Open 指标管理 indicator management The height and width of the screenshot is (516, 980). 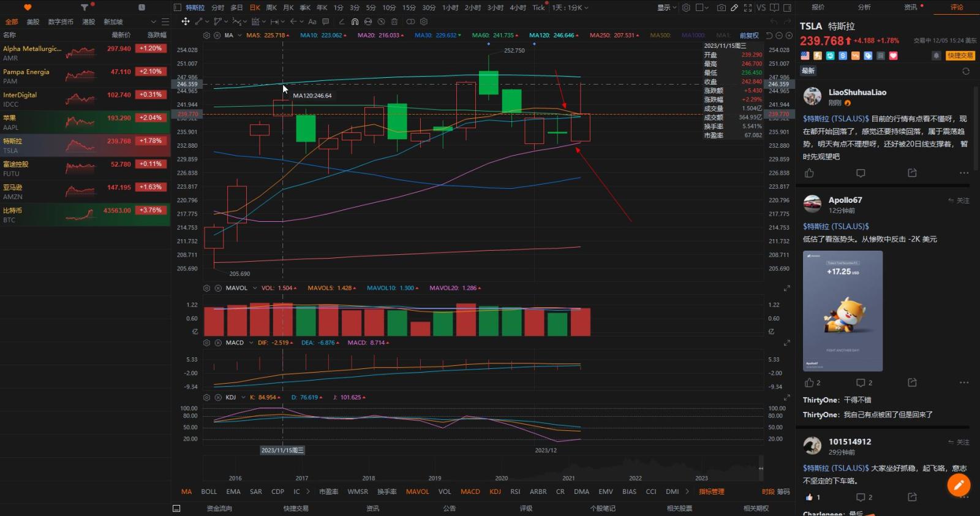(711, 491)
